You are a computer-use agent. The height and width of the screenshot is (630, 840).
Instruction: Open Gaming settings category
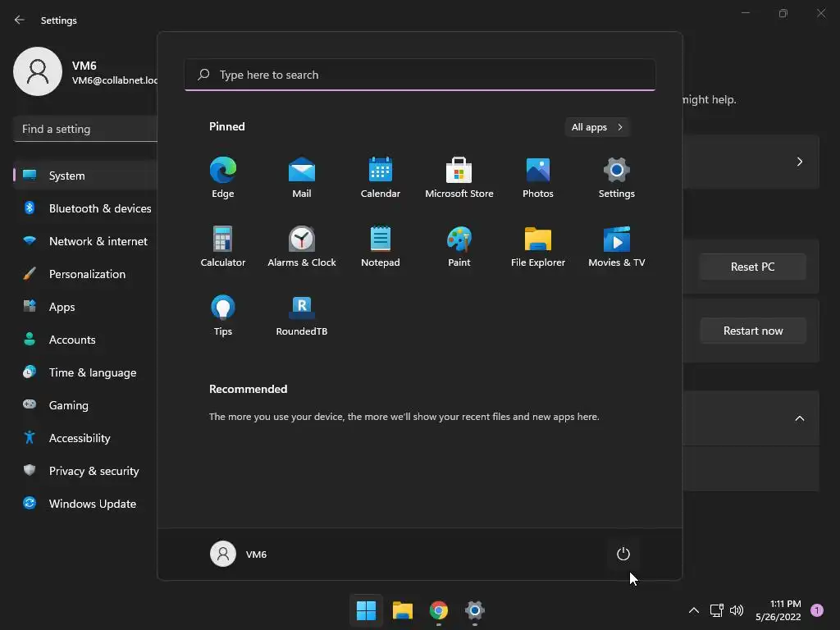coord(85,405)
